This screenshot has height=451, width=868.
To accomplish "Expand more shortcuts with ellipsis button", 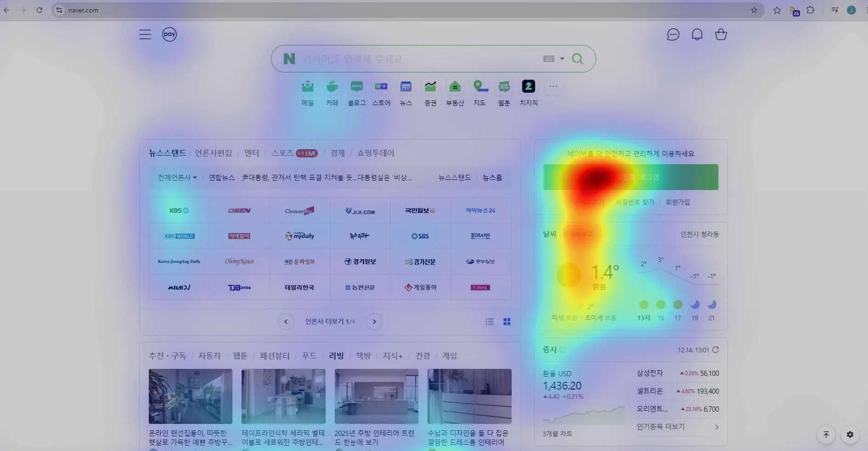I will point(553,87).
